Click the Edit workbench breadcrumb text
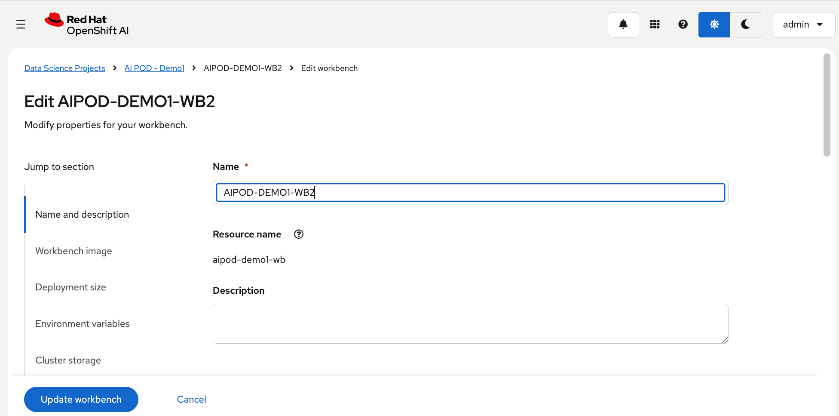 coord(330,68)
